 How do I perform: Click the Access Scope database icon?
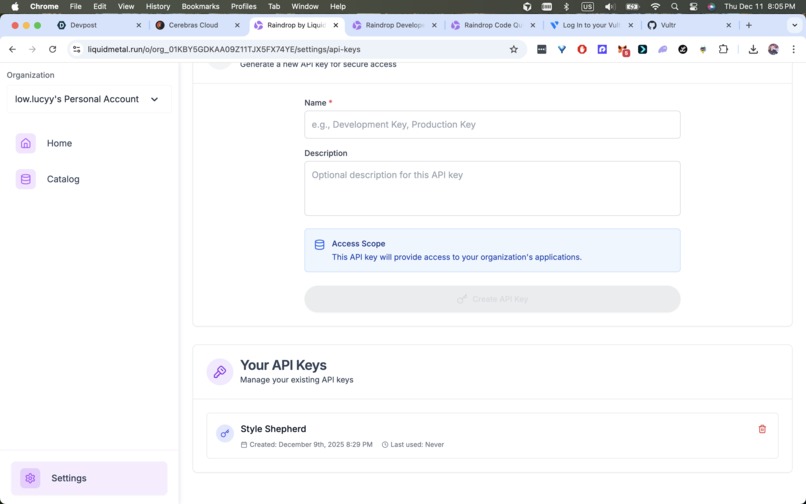point(319,245)
